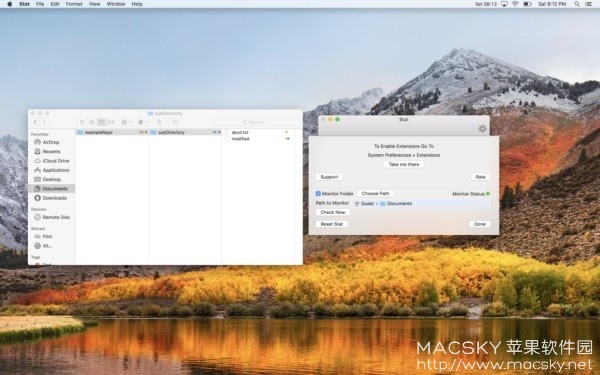The width and height of the screenshot is (600, 375).
Task: Open the Format menu
Action: (74, 4)
